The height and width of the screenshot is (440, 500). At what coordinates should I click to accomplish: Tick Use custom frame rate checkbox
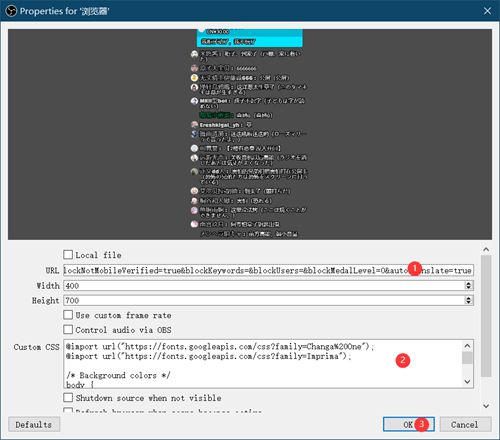pos(68,315)
